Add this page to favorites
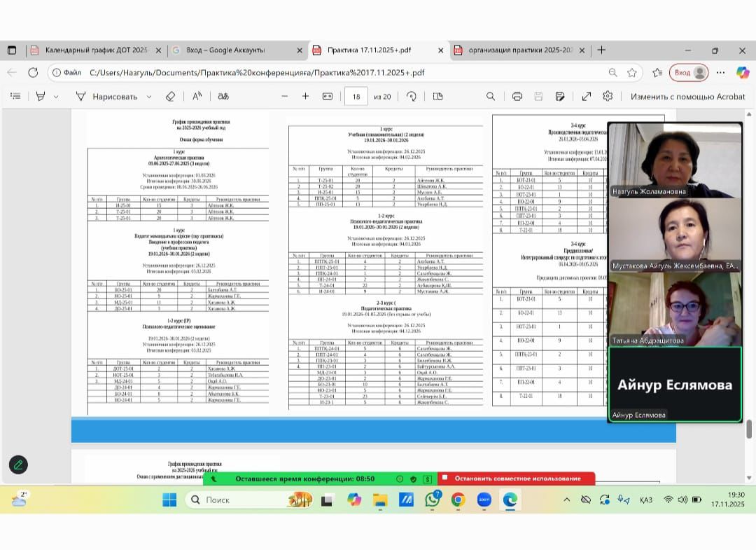 pos(632,72)
